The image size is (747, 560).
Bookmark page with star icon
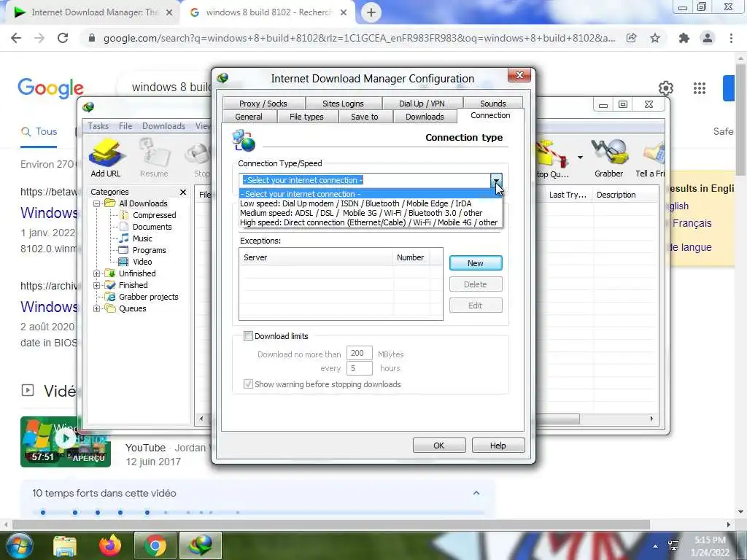655,38
